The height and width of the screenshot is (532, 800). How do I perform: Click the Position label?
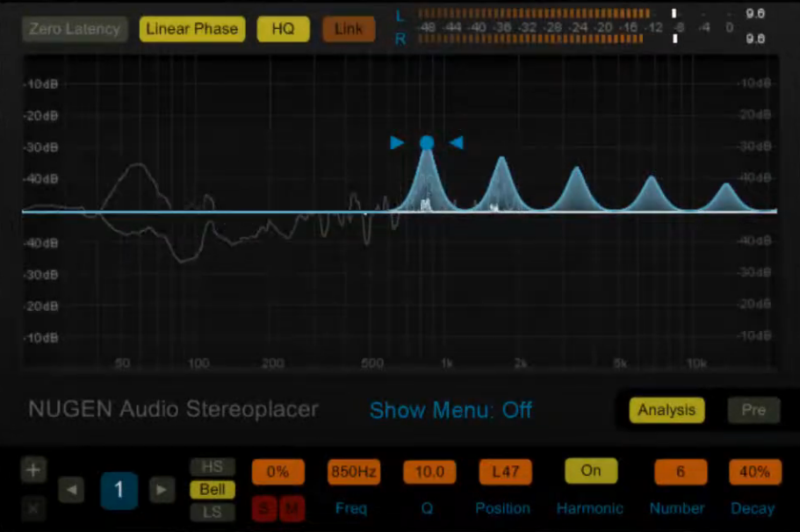503,508
